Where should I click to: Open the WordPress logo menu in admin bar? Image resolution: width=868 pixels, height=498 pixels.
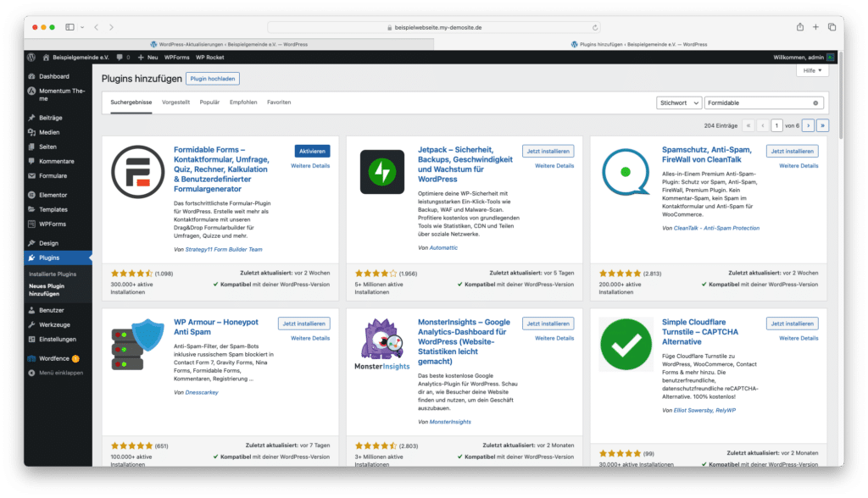point(31,57)
